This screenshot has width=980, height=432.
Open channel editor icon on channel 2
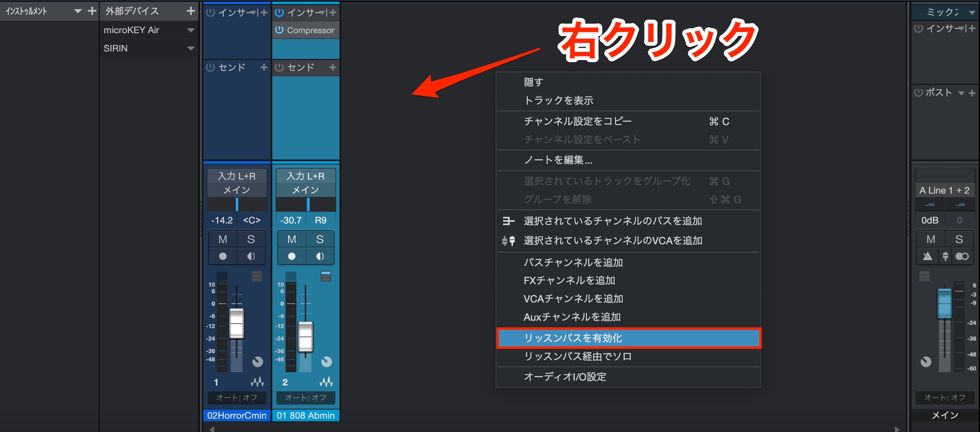[326, 276]
